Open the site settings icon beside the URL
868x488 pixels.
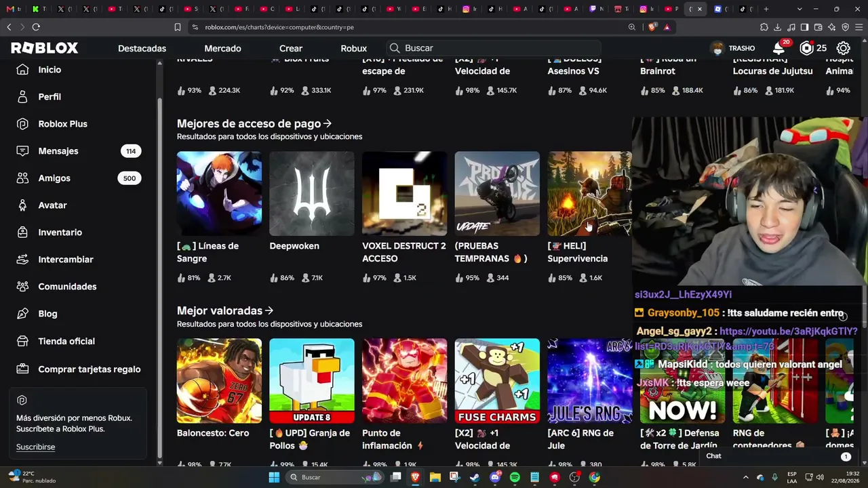195,27
